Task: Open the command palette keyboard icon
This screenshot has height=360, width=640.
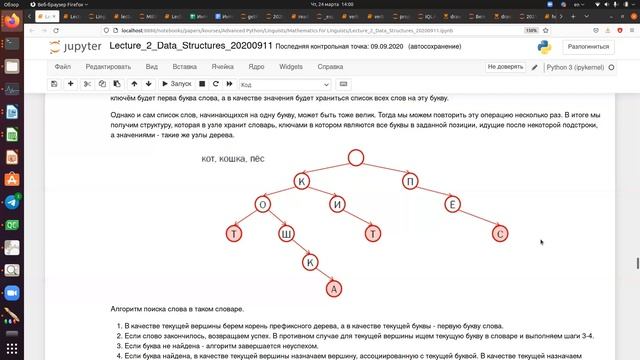Action: pyautogui.click(x=343, y=84)
